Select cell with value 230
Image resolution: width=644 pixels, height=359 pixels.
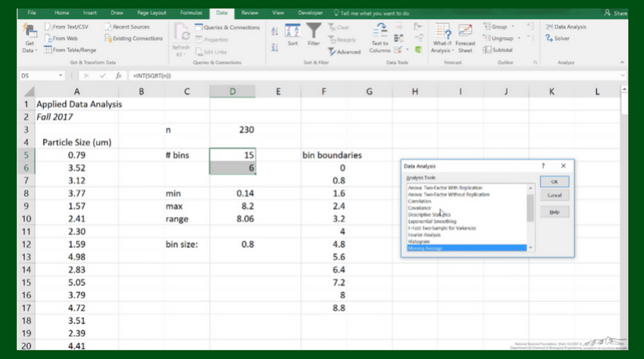click(233, 129)
